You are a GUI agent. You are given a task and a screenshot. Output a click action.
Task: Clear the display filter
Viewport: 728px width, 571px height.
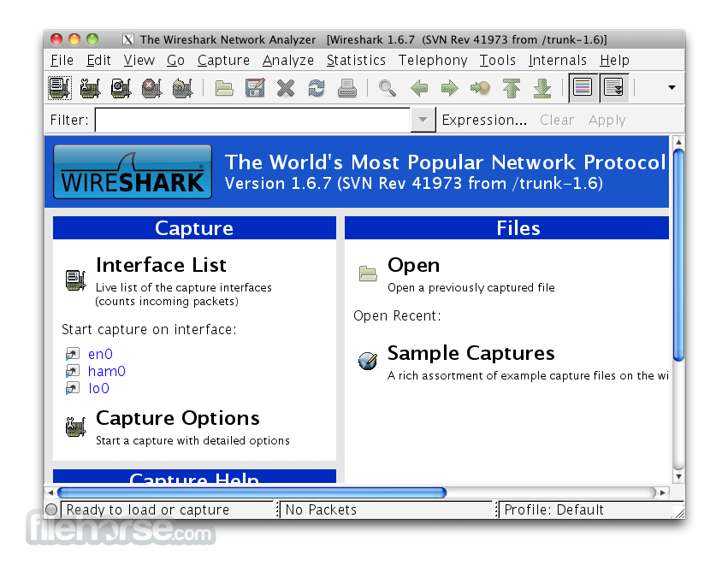(x=557, y=121)
